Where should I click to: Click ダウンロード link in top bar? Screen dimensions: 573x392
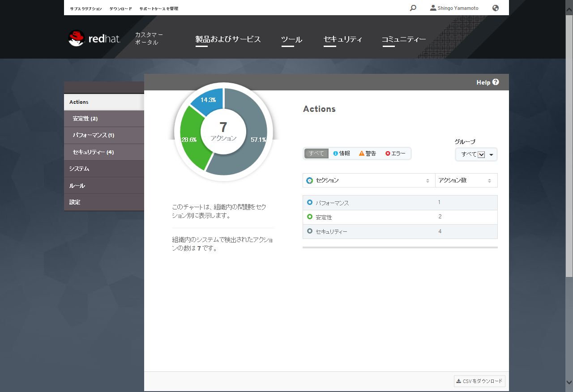tap(120, 9)
